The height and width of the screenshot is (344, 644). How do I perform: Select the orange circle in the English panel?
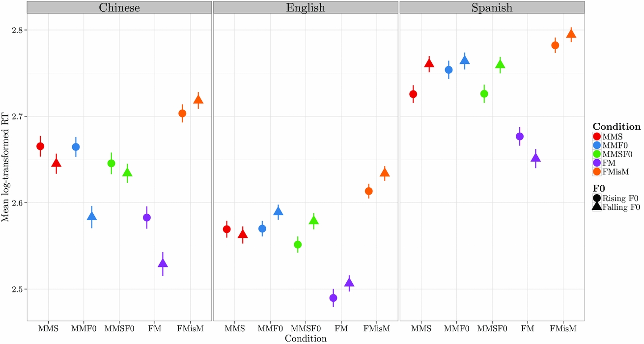click(x=369, y=191)
